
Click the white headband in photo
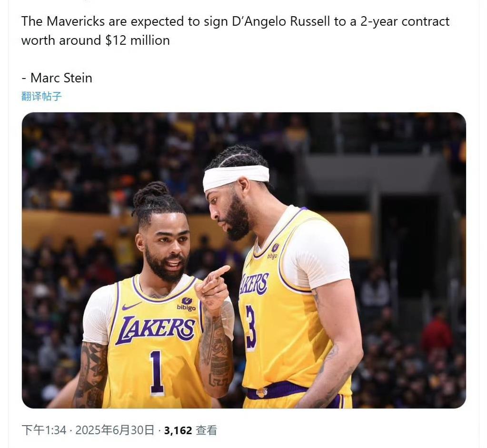pos(236,177)
